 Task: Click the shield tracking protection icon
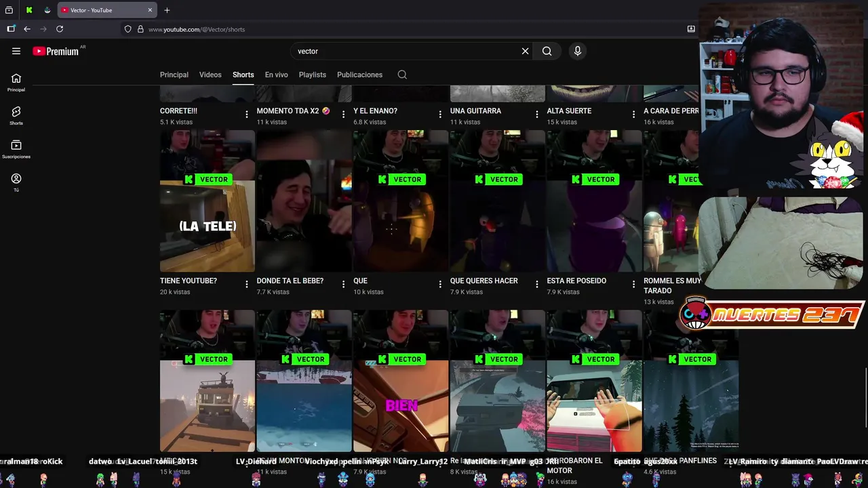pos(127,29)
